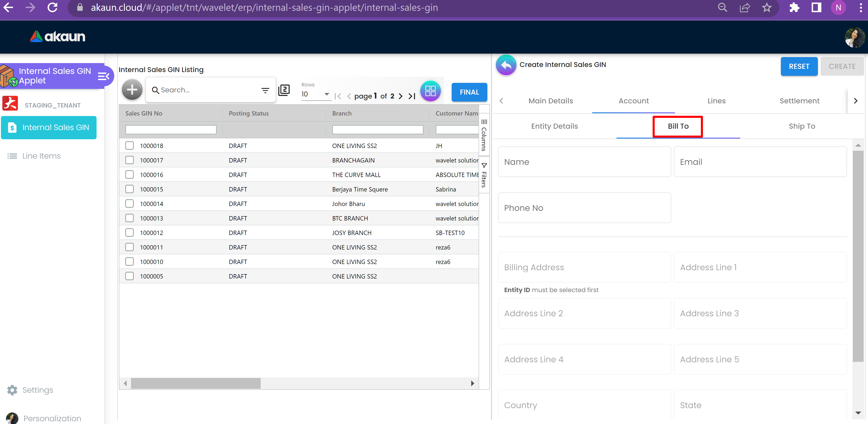Switch to the Ship To tab
The image size is (868, 424).
point(802,126)
